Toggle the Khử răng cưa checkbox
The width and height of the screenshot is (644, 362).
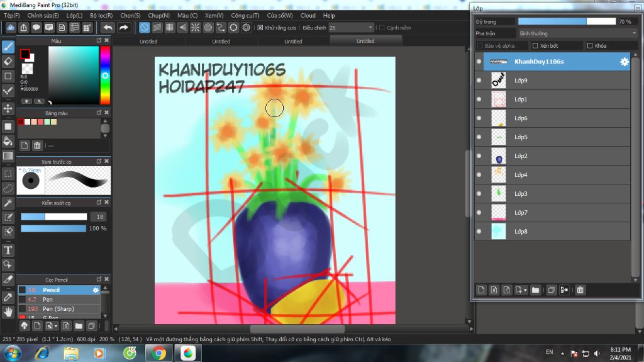[260, 28]
